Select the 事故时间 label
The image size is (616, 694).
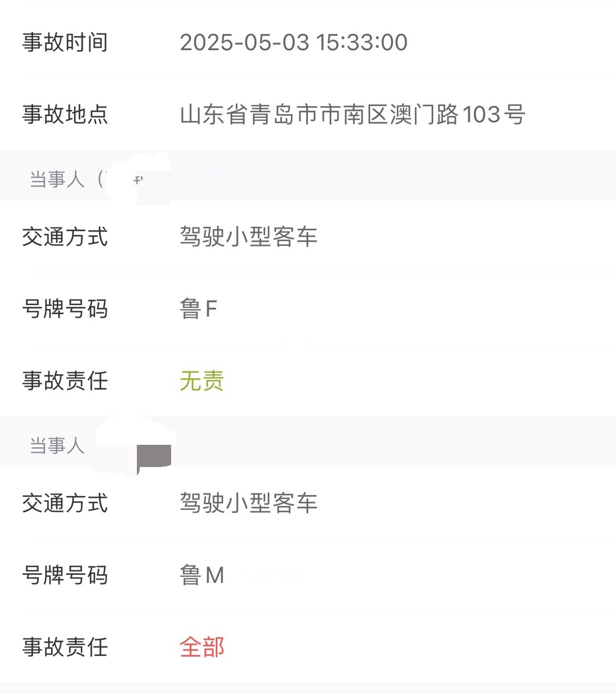tap(65, 42)
